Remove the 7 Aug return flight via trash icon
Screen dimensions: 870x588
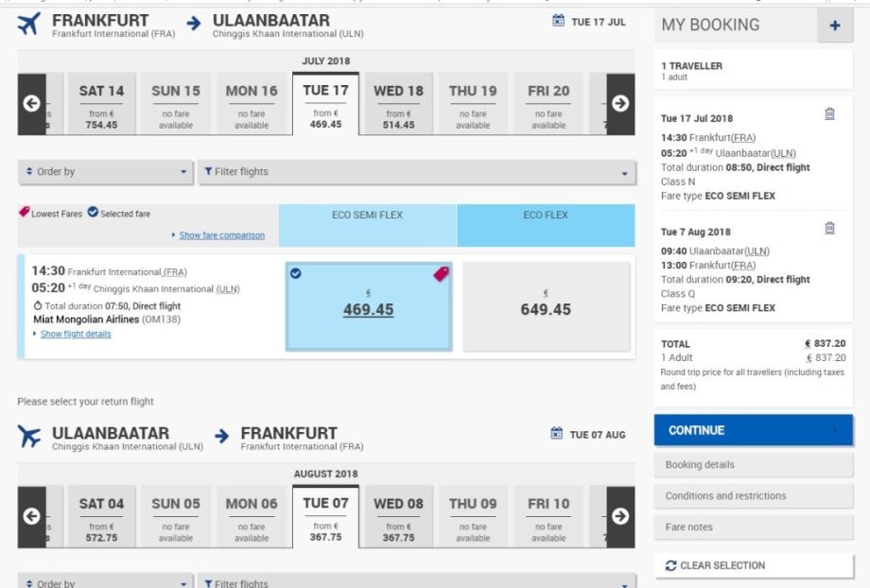(829, 228)
